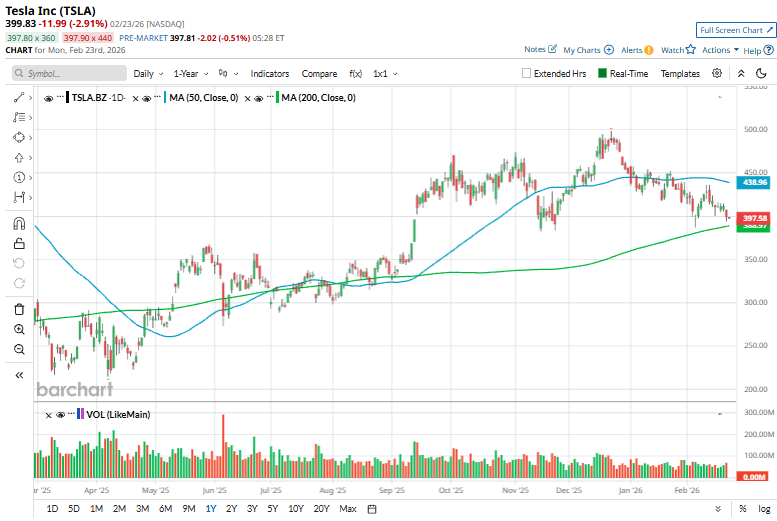Open the Actions dropdown menu

720,49
